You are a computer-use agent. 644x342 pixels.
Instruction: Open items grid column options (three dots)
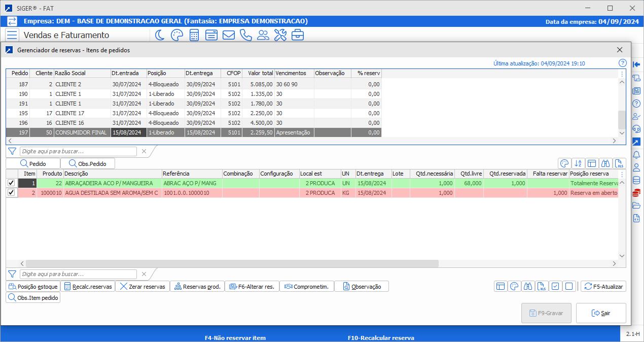click(x=622, y=174)
